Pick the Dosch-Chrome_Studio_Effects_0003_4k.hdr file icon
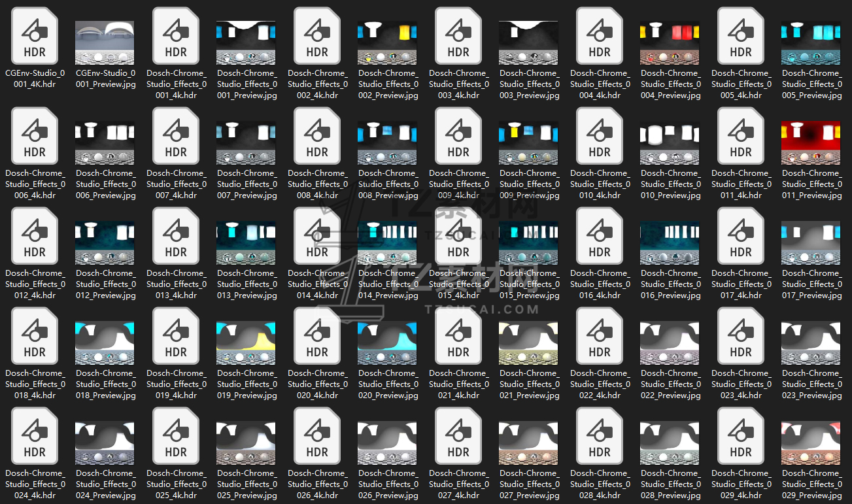Viewport: 852px width, 504px height. 458,36
